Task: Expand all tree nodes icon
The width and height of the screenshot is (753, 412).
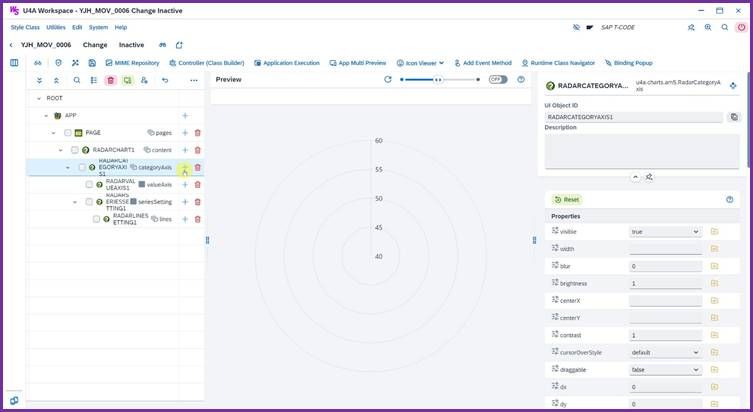Action: [39, 80]
